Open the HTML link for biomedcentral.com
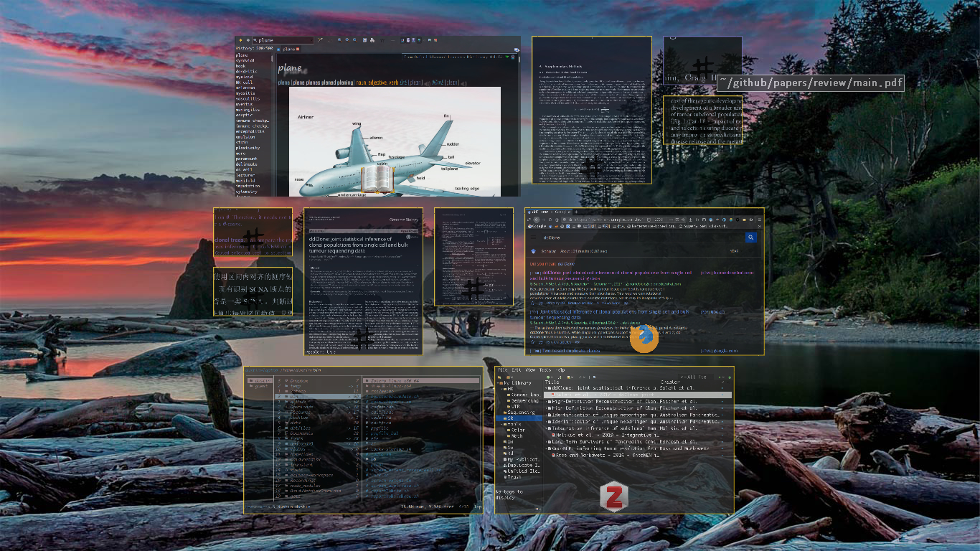 (727, 273)
